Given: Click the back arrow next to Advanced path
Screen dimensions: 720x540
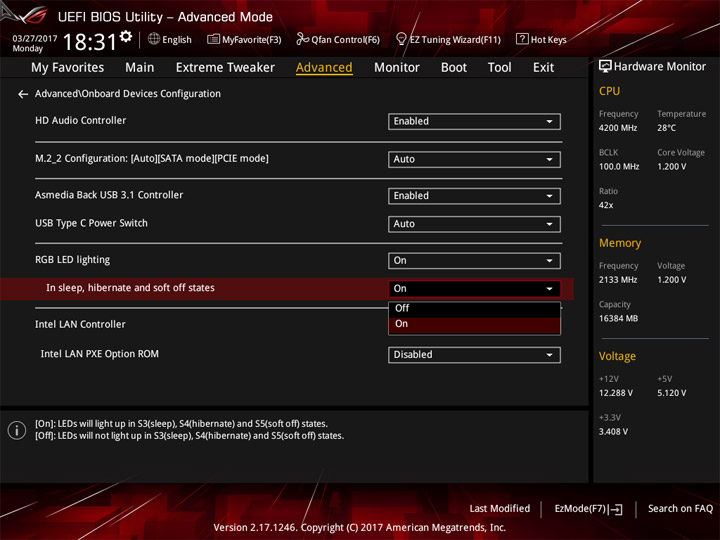Looking at the screenshot, I should click(23, 94).
